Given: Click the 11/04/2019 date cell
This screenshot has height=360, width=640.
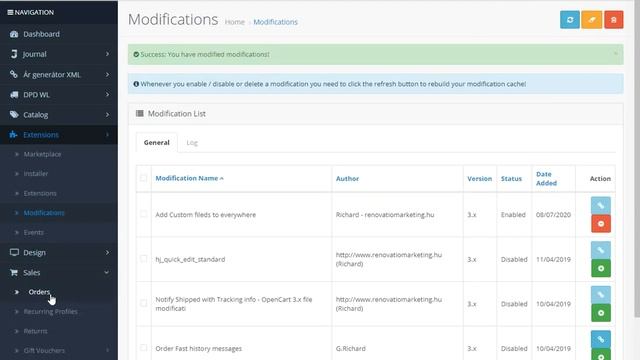Looking at the screenshot, I should 553,259.
